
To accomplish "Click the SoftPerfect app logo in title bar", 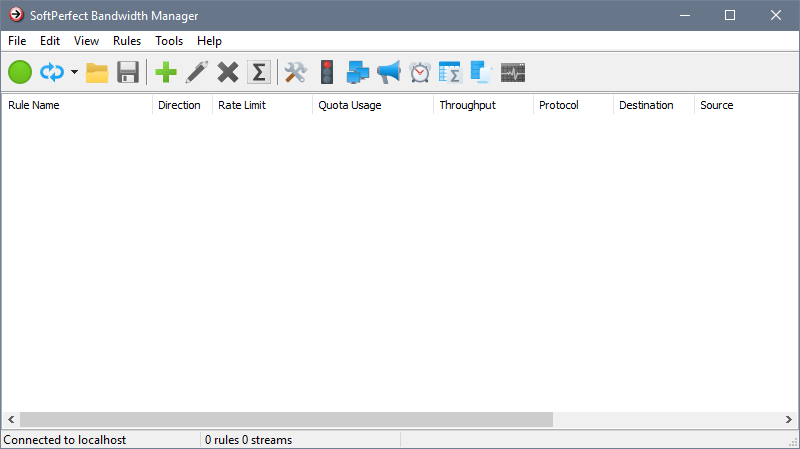I will coord(16,15).
